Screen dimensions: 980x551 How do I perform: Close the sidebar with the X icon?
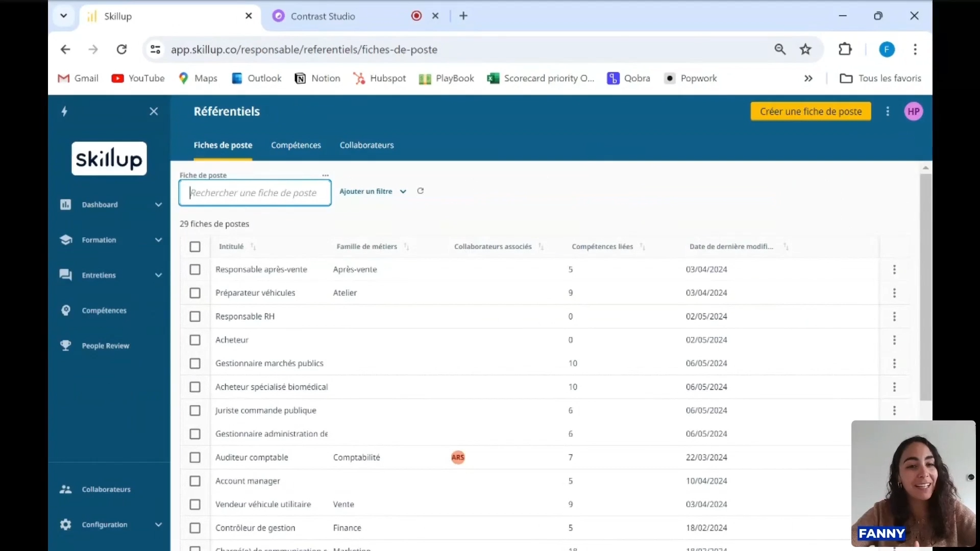(x=154, y=111)
